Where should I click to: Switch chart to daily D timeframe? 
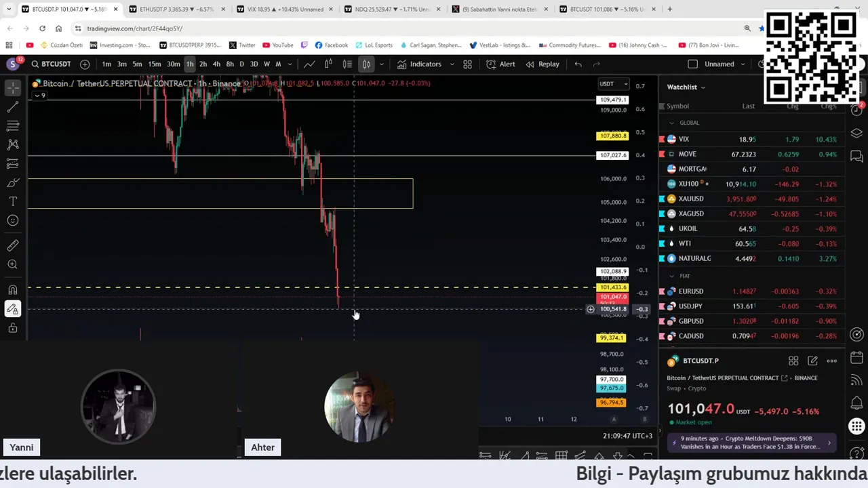(241, 64)
